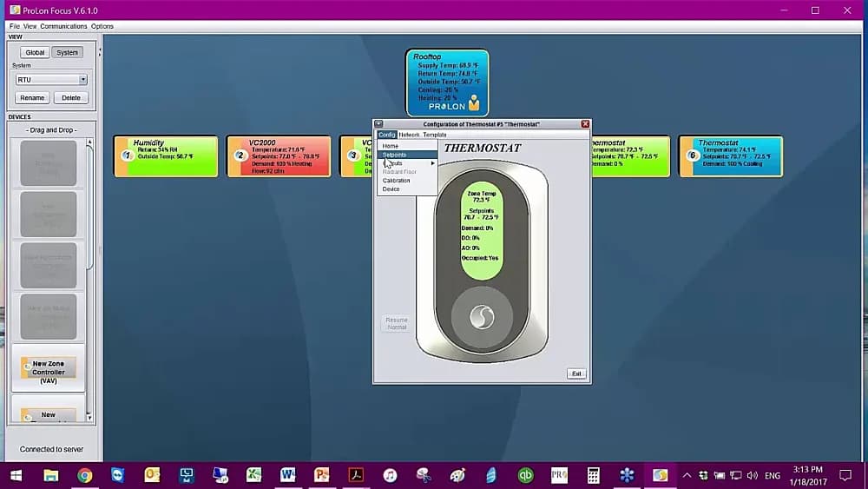Open Excel from taskbar
Viewport: 868px width, 489px height.
pyautogui.click(x=253, y=475)
